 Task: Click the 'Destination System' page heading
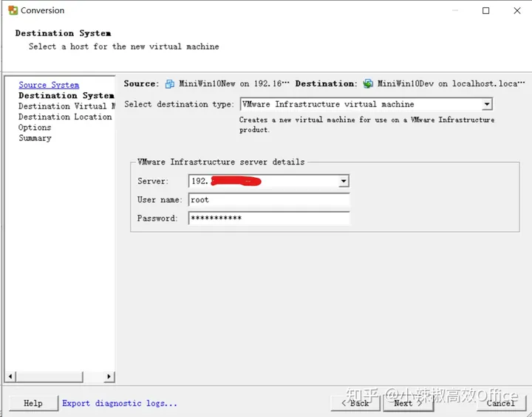[x=63, y=33]
